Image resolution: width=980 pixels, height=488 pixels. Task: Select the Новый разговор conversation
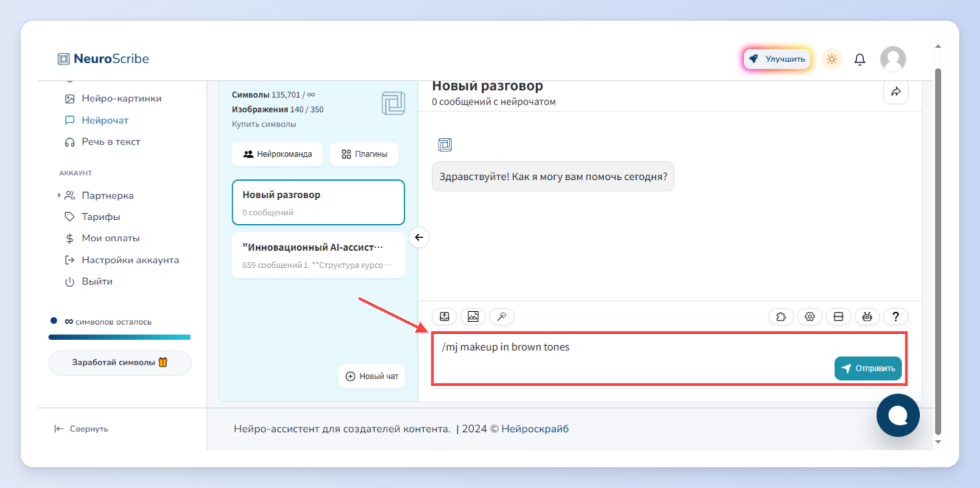[318, 203]
